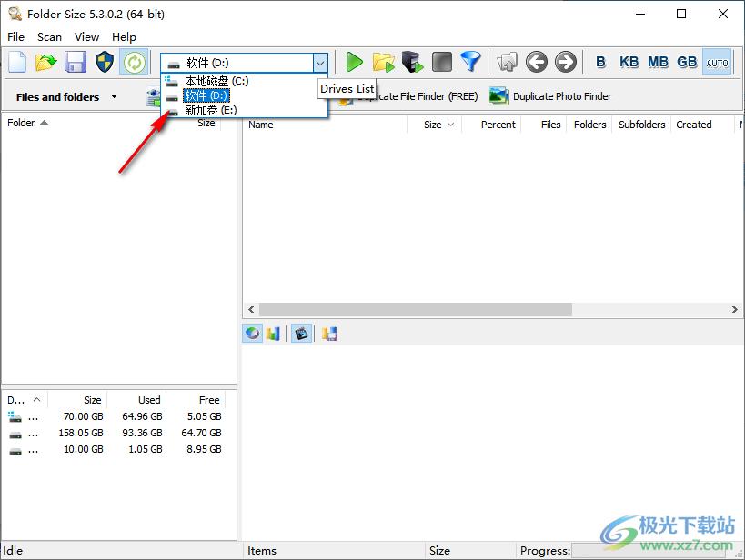Select 本地磁盘 (C:) from drives list
The width and height of the screenshot is (745, 560).
[216, 81]
